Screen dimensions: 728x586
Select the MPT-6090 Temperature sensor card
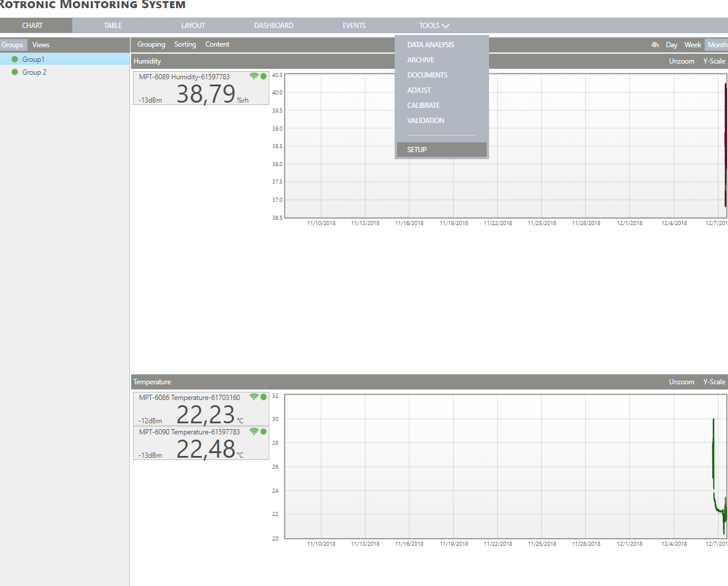[x=201, y=443]
